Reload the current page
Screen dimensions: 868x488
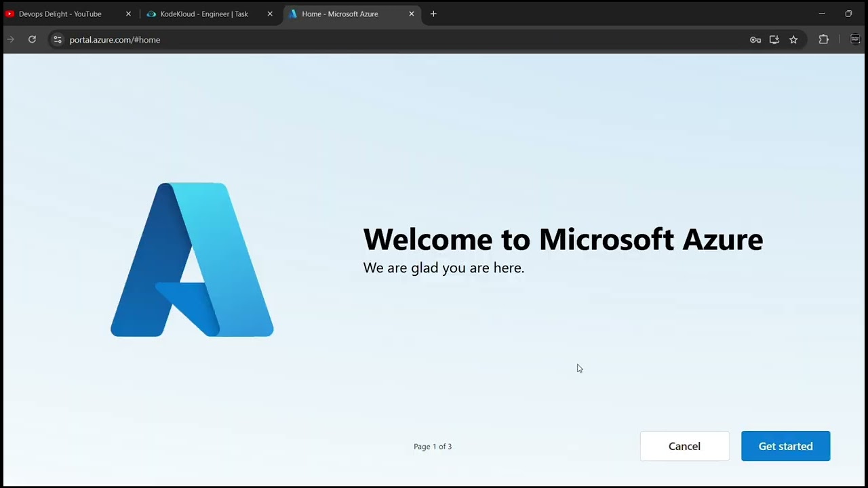pos(32,39)
